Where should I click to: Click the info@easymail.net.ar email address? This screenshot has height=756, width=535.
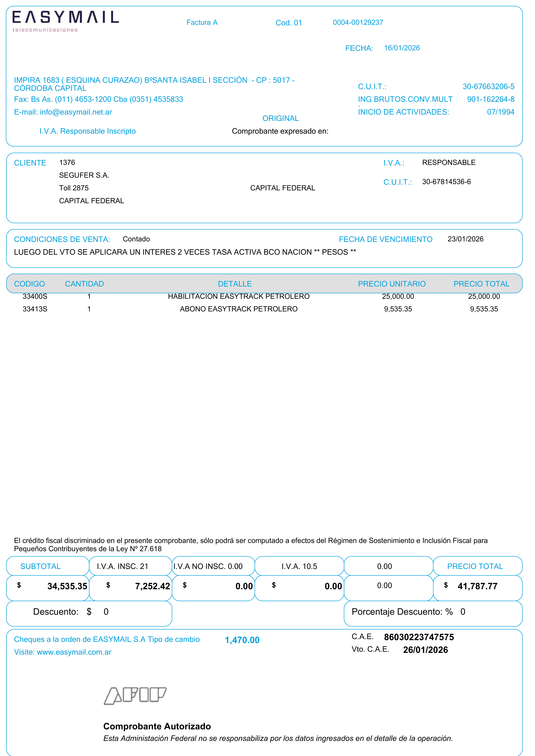76,112
